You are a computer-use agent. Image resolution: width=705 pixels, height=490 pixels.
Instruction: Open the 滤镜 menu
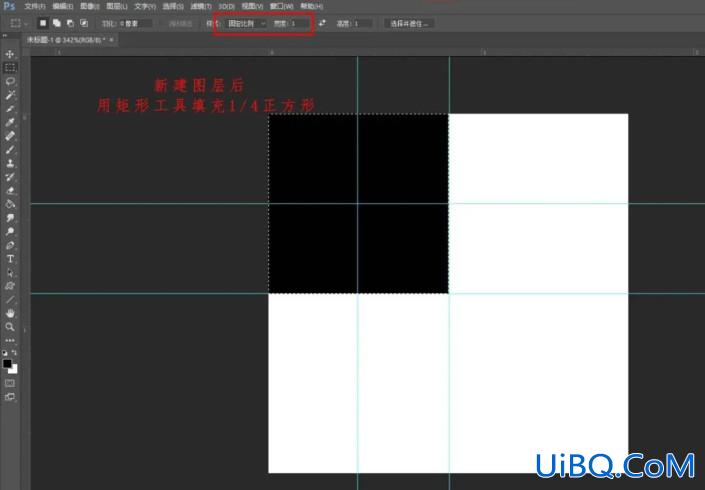[201, 6]
